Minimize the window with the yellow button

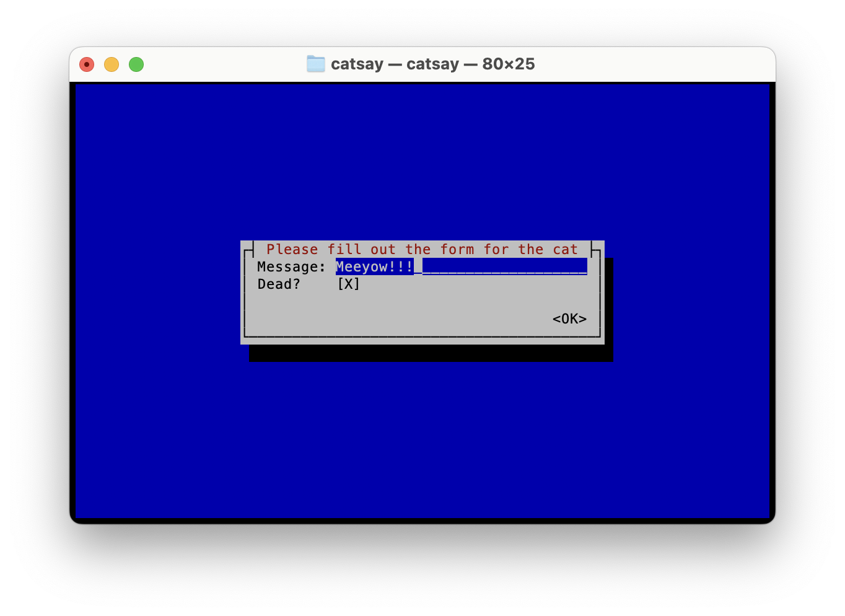click(112, 64)
